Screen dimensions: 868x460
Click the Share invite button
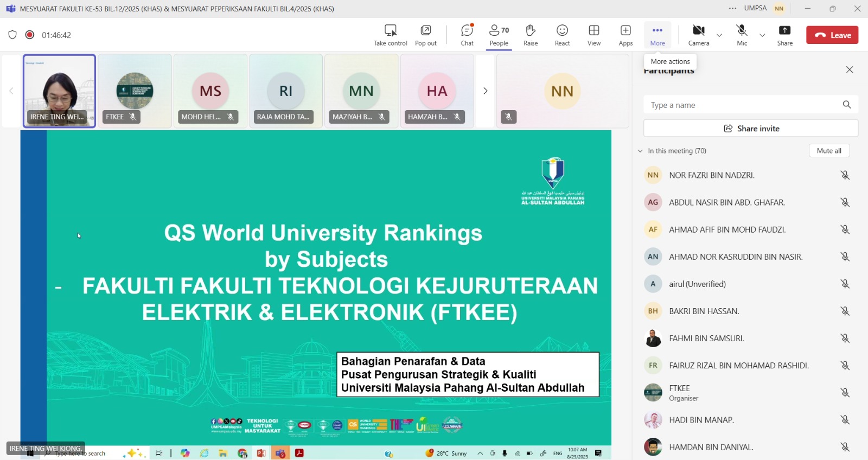751,129
